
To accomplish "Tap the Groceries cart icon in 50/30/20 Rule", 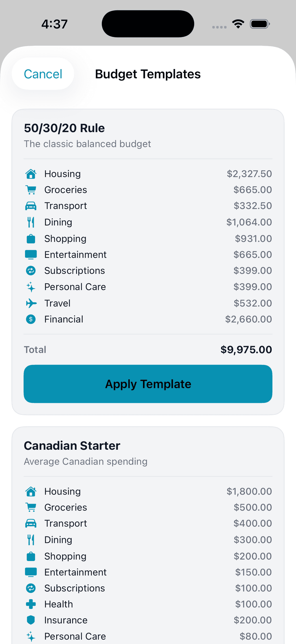I will [x=31, y=190].
